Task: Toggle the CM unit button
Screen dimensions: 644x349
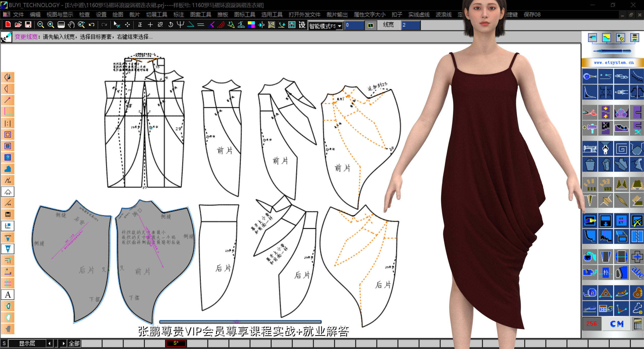Action: [x=617, y=324]
